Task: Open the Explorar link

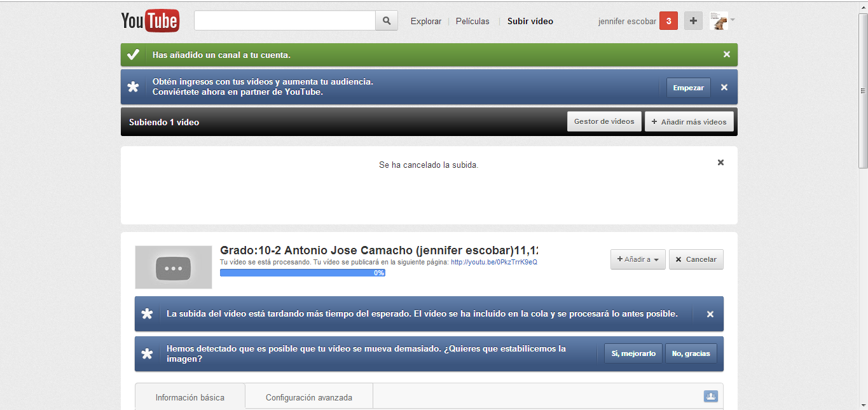Action: (x=426, y=21)
